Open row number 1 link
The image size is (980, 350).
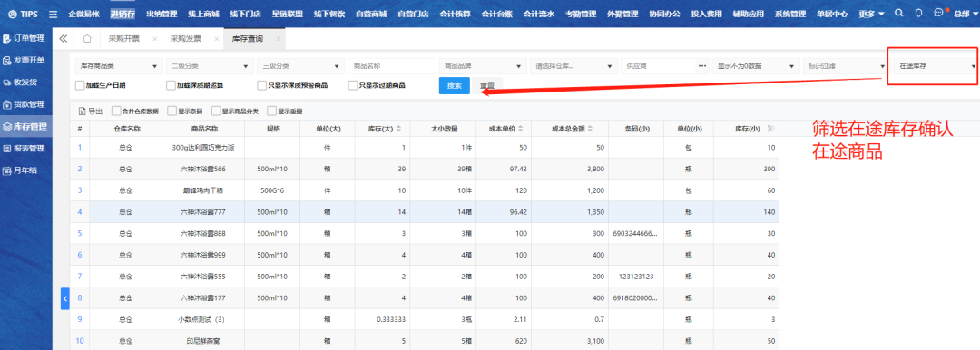click(79, 148)
